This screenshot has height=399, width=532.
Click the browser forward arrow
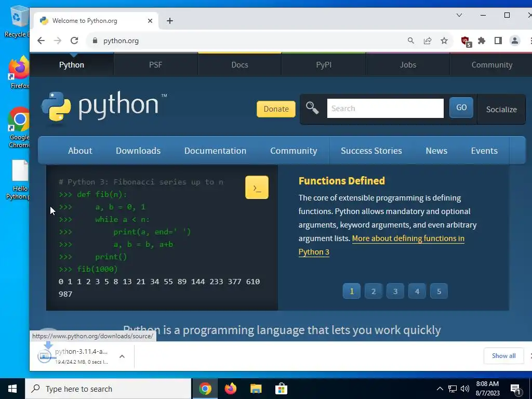pyautogui.click(x=58, y=41)
